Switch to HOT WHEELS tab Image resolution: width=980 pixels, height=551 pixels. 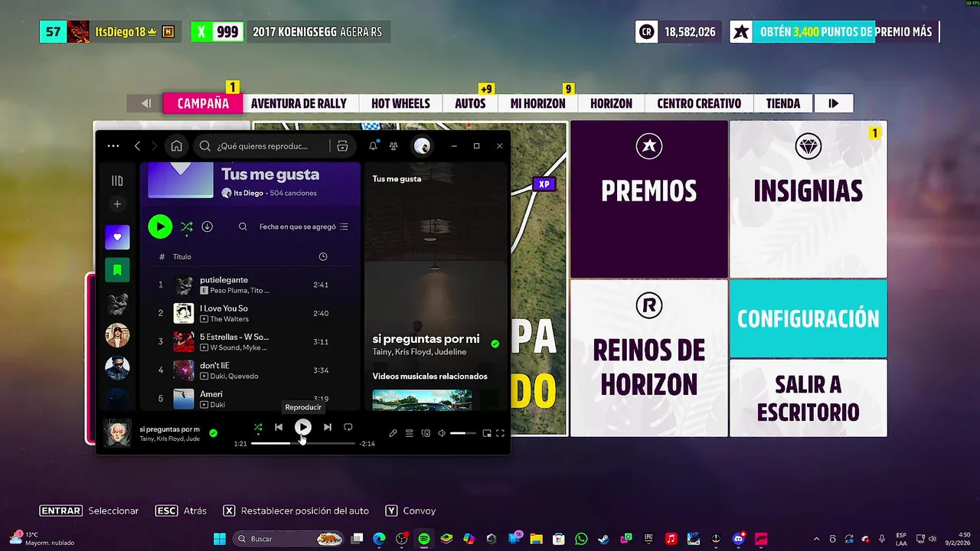tap(400, 103)
